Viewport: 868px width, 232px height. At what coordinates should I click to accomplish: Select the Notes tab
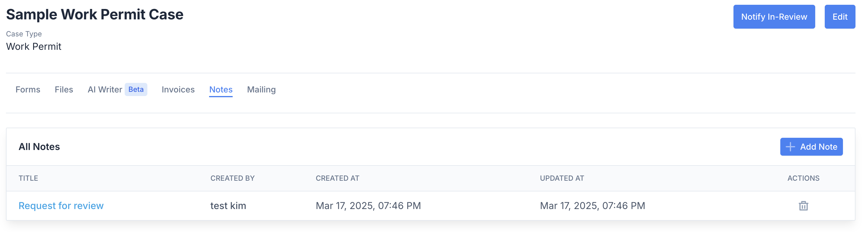coord(221,89)
